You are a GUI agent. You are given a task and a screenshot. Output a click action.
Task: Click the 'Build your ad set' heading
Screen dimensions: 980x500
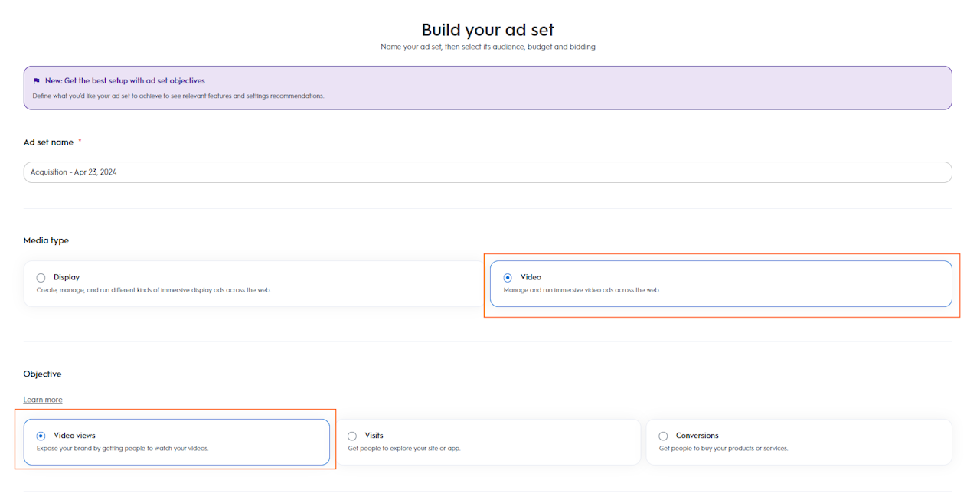(488, 30)
